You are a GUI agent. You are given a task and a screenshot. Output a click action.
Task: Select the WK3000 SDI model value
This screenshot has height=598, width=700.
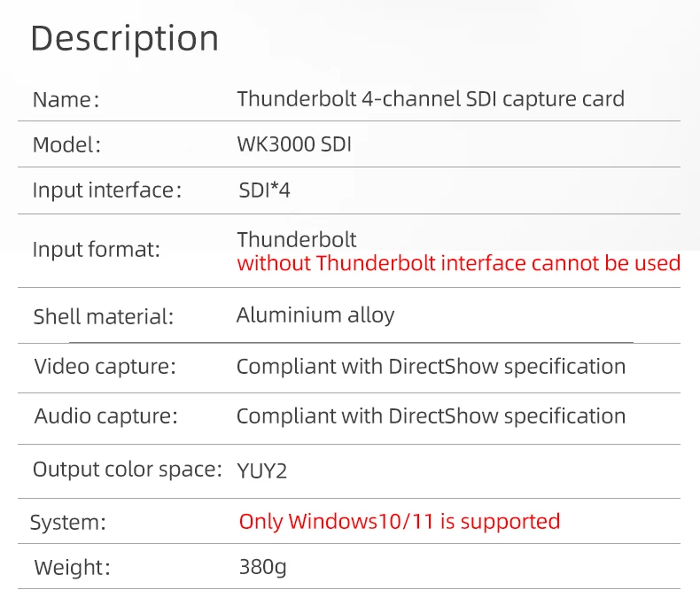(294, 144)
